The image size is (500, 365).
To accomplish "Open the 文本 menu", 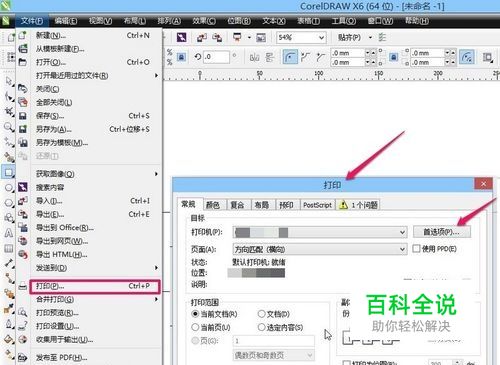I will point(274,21).
